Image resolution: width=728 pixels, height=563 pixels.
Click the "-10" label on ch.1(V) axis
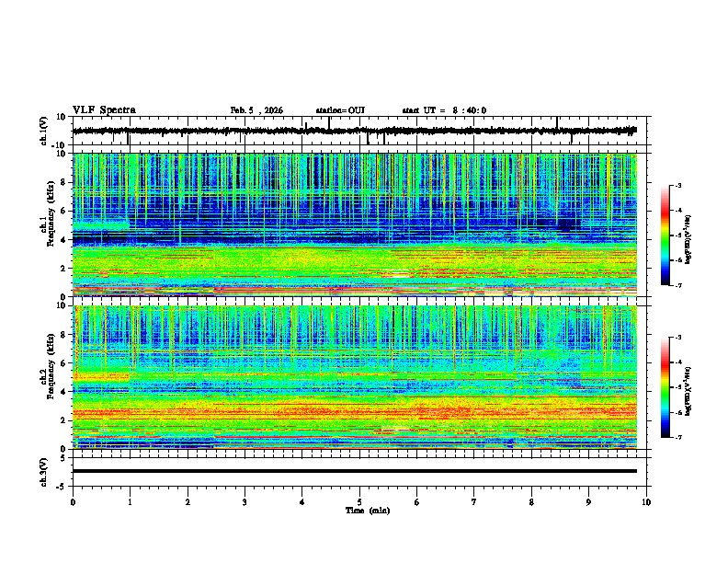point(60,144)
